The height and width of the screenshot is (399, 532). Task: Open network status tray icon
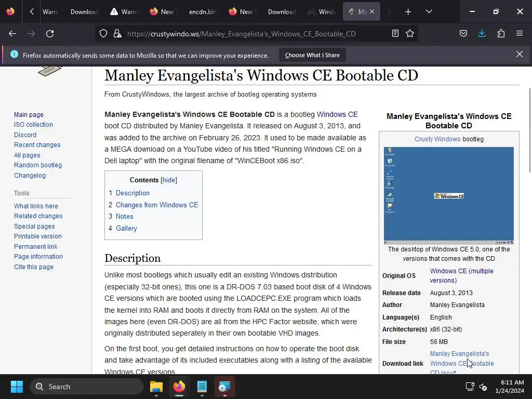pos(470,387)
